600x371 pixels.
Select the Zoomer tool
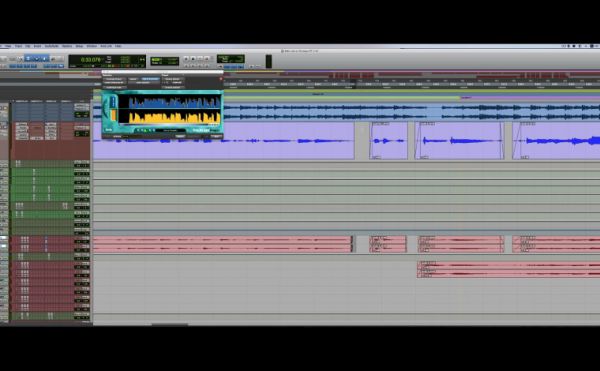(x=21, y=59)
